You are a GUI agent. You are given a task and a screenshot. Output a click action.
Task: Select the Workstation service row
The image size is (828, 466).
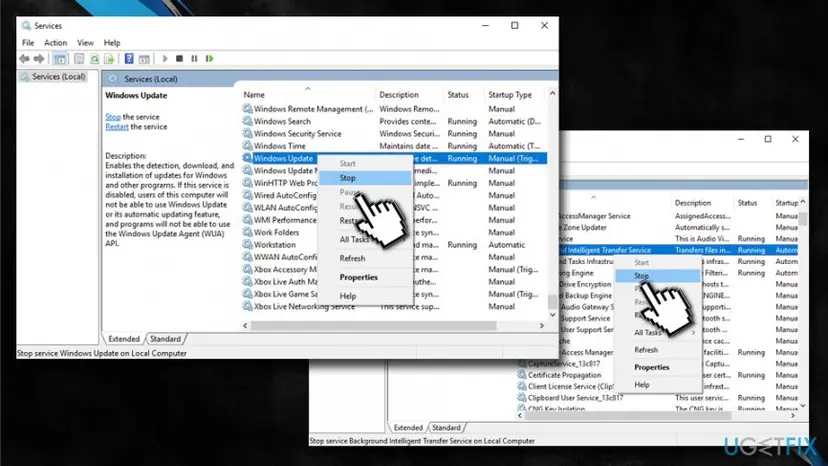click(394, 245)
